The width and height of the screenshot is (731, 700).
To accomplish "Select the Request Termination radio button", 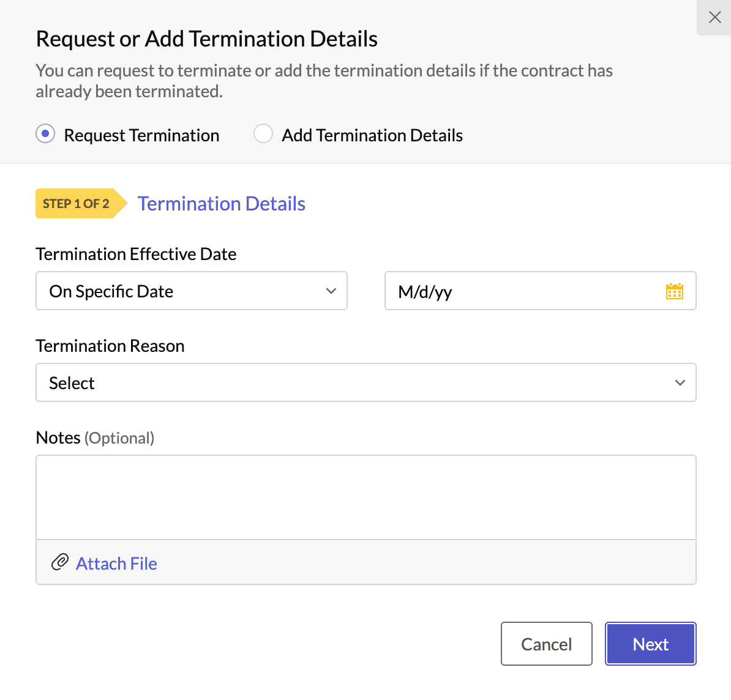I will (x=45, y=134).
